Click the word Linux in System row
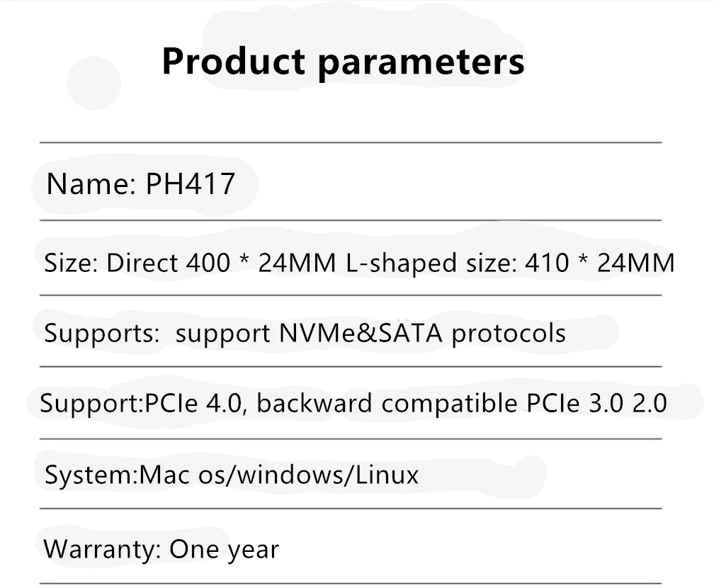The height and width of the screenshot is (588, 714). pos(387,475)
